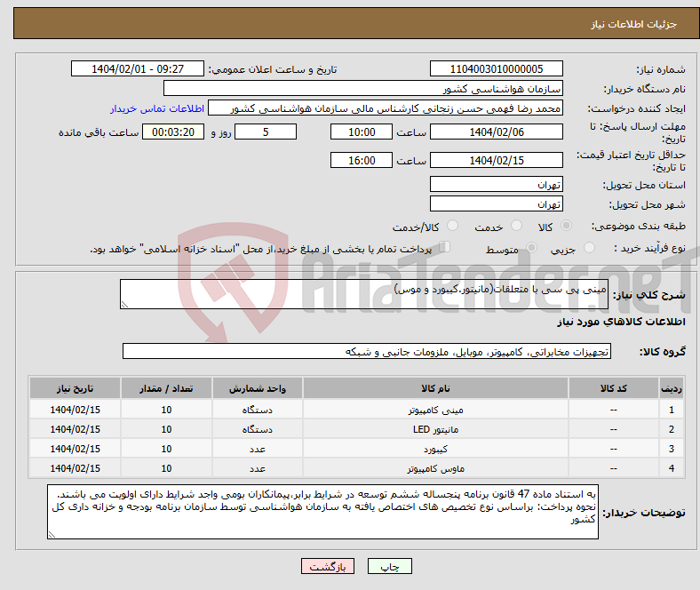
Task: Click the مانیتور LED item name cell
Action: coord(435,429)
